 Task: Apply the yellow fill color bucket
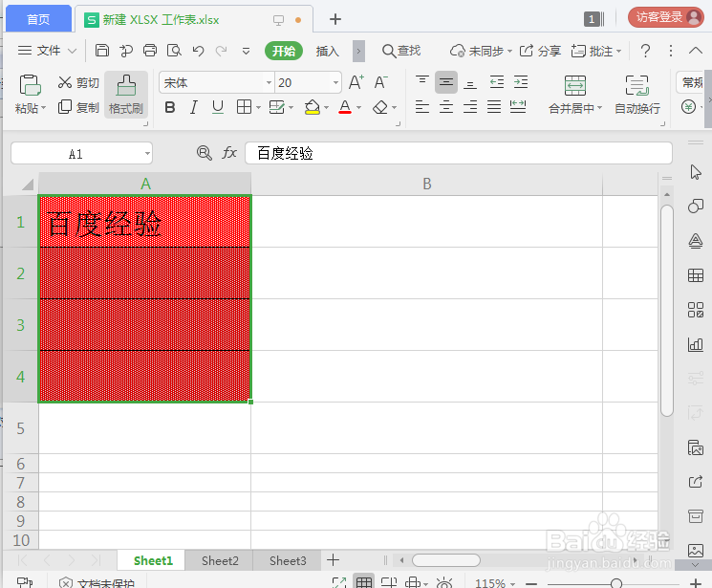click(x=312, y=107)
